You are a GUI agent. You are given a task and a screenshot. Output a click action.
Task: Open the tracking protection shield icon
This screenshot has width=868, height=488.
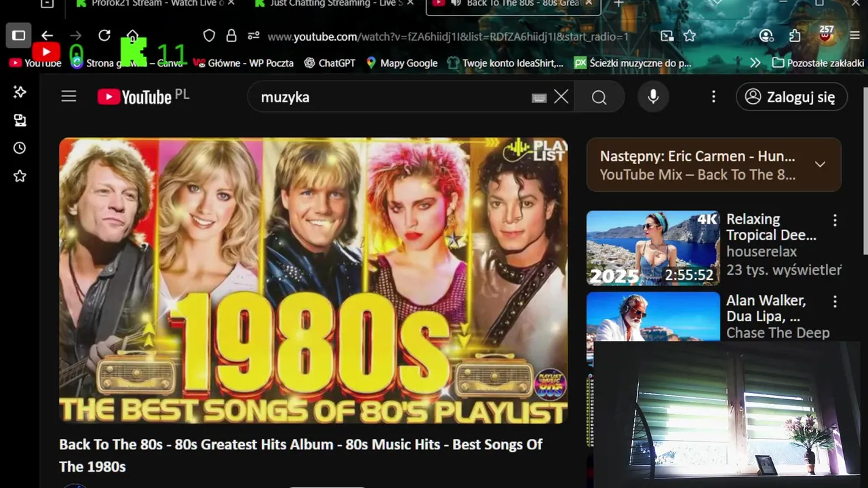pos(210,36)
